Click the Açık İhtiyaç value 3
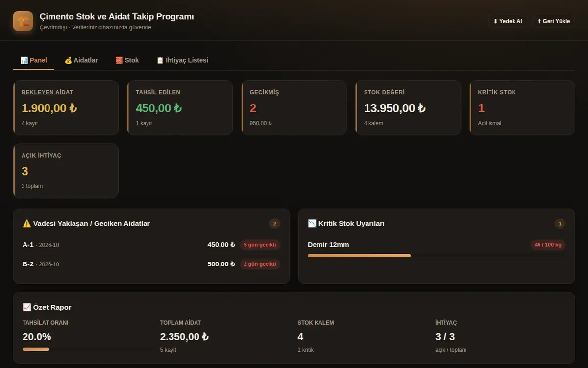The image size is (588, 368). pos(25,171)
